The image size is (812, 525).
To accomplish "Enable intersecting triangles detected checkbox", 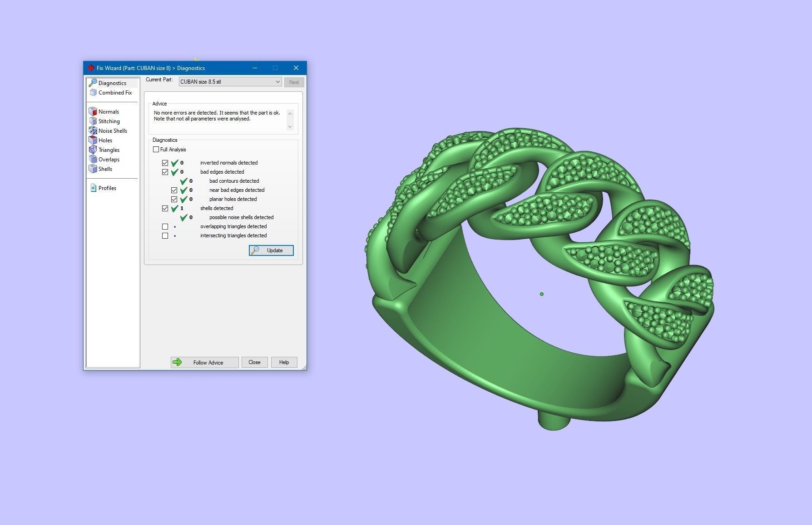I will coord(165,235).
